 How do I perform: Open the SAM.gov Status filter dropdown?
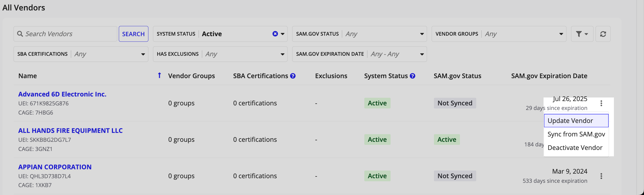pyautogui.click(x=359, y=34)
